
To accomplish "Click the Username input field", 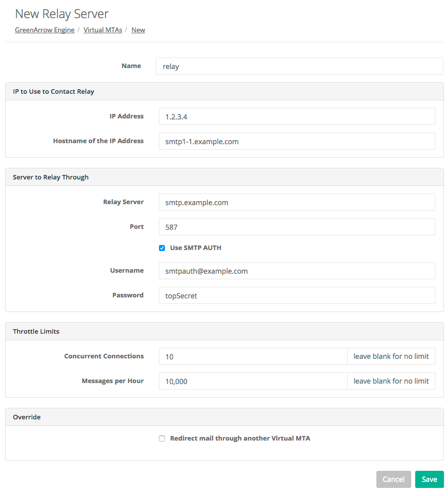I will (x=296, y=271).
